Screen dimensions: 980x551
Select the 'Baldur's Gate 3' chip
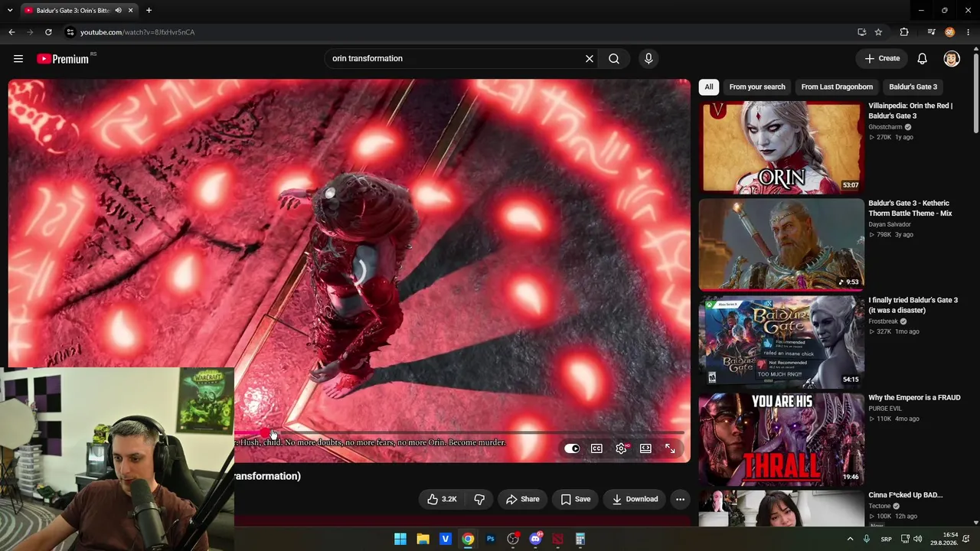pos(913,86)
